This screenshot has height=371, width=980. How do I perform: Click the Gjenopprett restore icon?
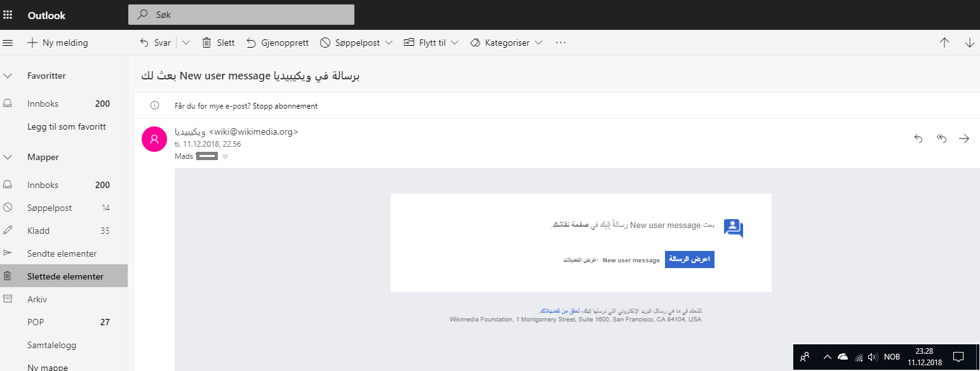(252, 43)
